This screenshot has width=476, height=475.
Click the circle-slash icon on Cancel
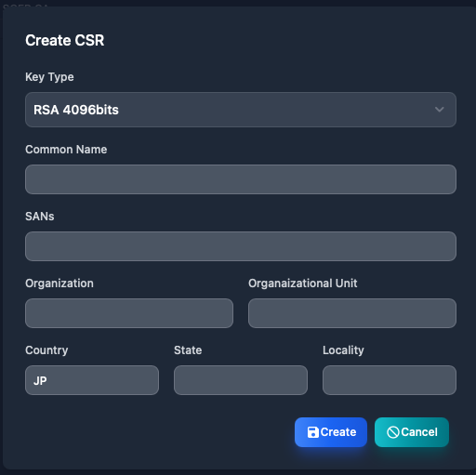pos(393,432)
